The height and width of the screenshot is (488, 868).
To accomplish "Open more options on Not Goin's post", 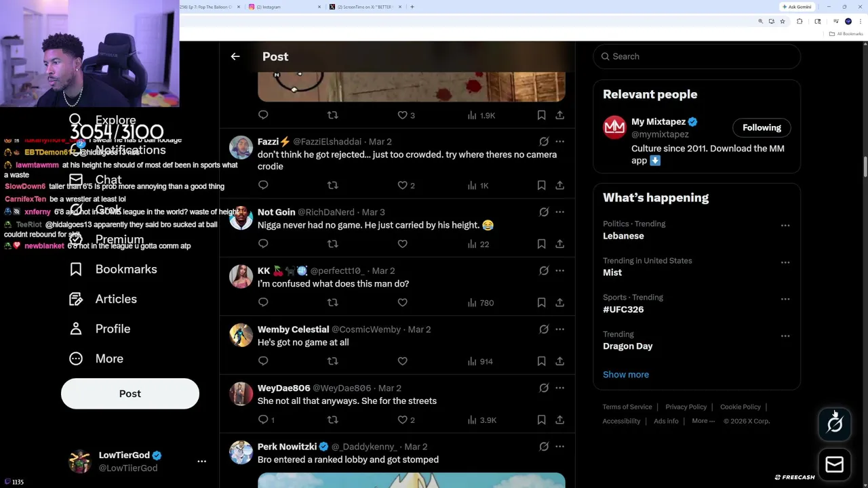I will pyautogui.click(x=559, y=212).
